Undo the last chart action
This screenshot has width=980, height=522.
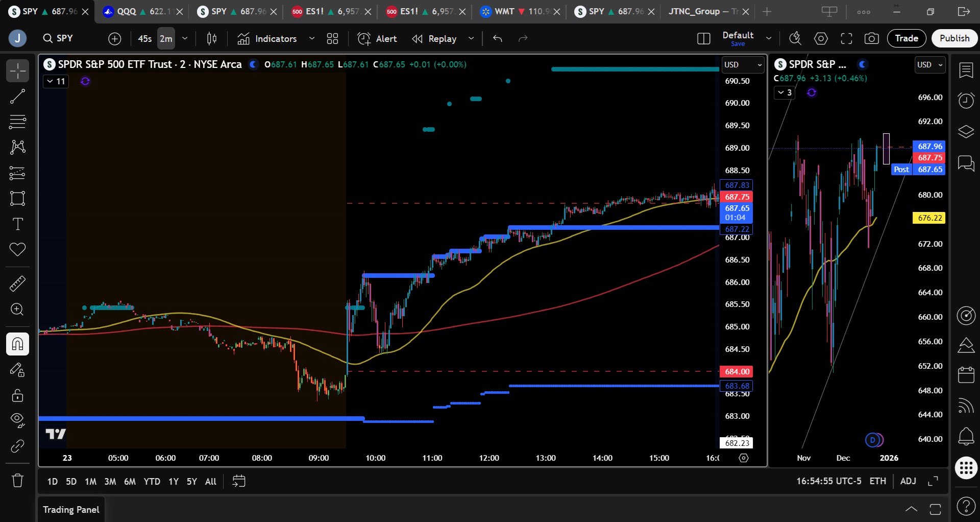point(498,39)
